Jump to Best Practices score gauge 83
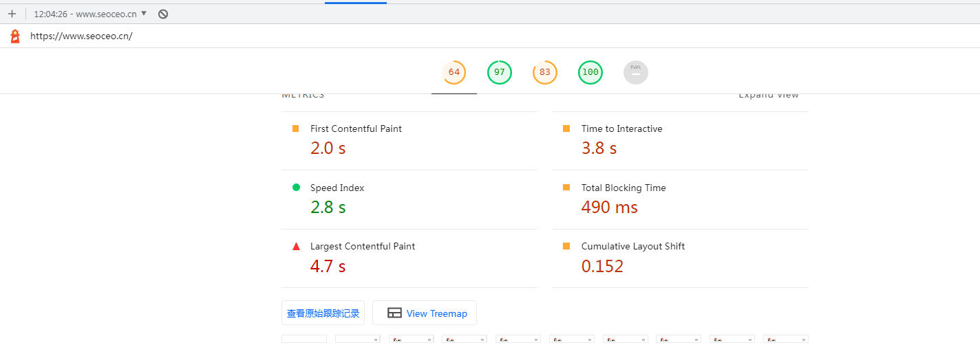 [545, 72]
